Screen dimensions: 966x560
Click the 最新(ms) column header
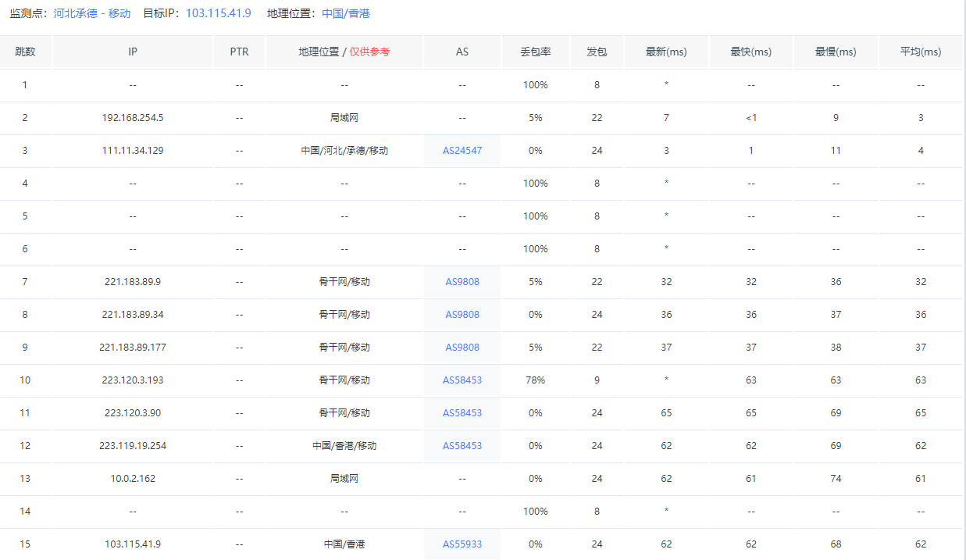pos(666,52)
